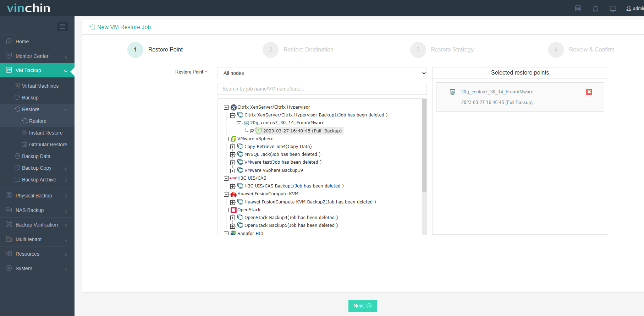The width and height of the screenshot is (644, 316).
Task: Open Backup Verification in the sidebar
Action: click(x=37, y=225)
